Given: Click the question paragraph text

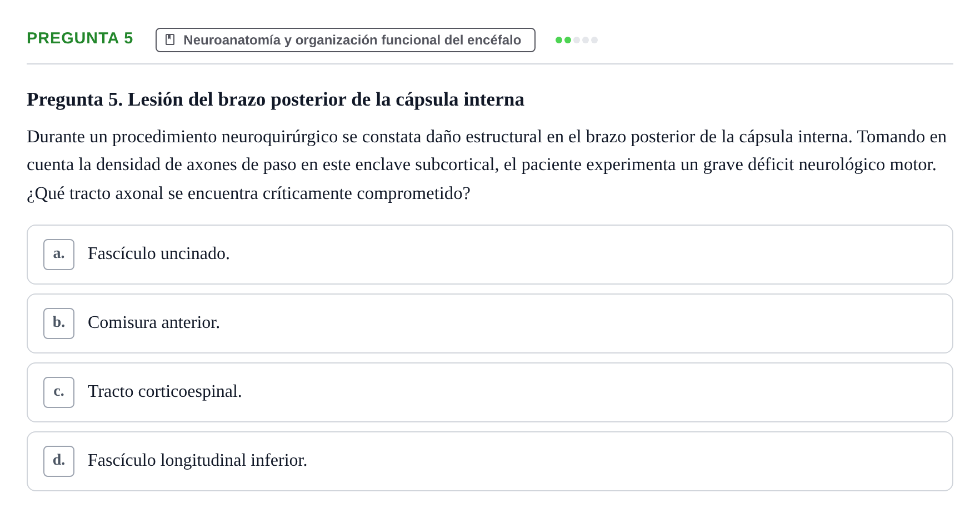Looking at the screenshot, I should 487,165.
